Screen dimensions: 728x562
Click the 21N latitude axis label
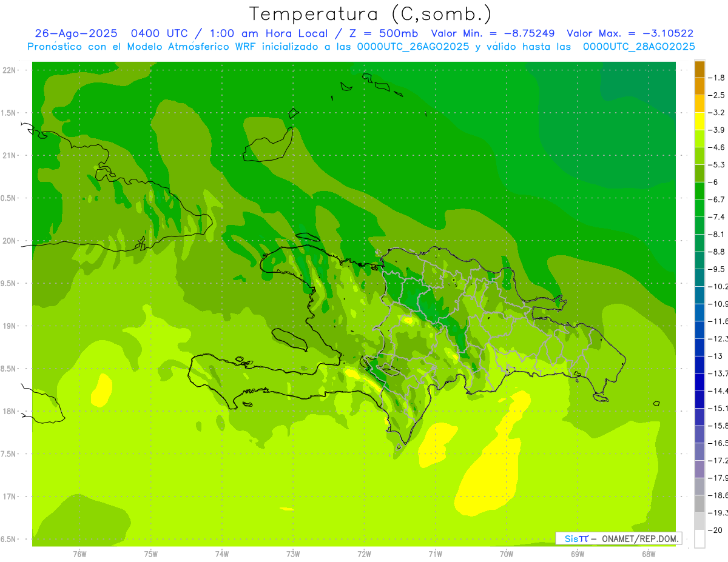pos(10,156)
